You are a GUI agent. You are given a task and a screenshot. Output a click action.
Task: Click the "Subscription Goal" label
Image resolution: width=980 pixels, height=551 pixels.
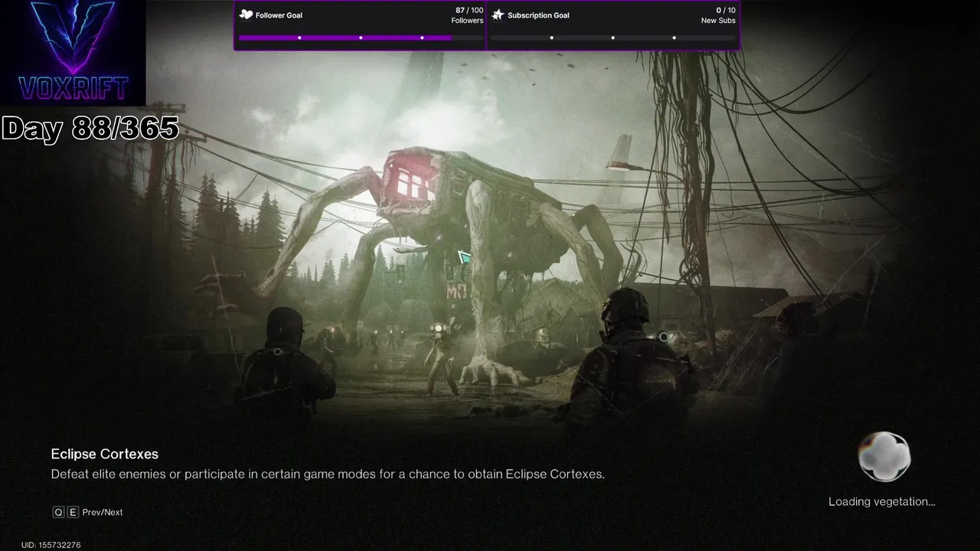[538, 15]
